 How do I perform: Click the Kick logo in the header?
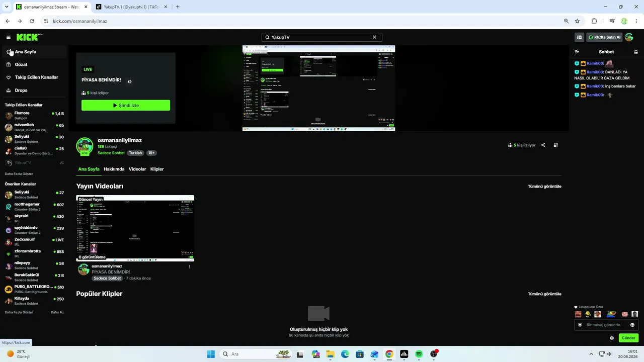click(29, 37)
